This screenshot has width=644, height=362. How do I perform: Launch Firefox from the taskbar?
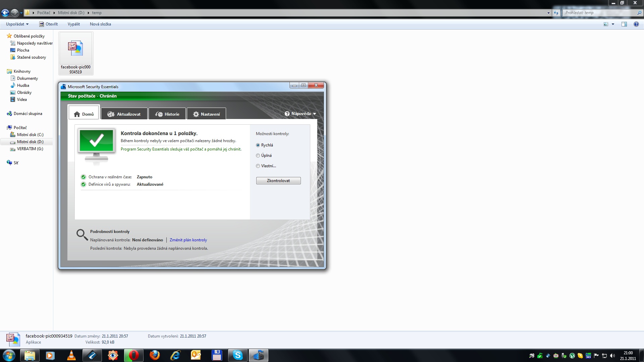coord(155,355)
